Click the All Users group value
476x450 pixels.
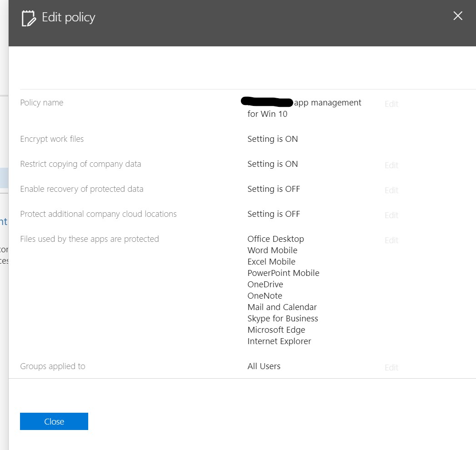pos(264,366)
